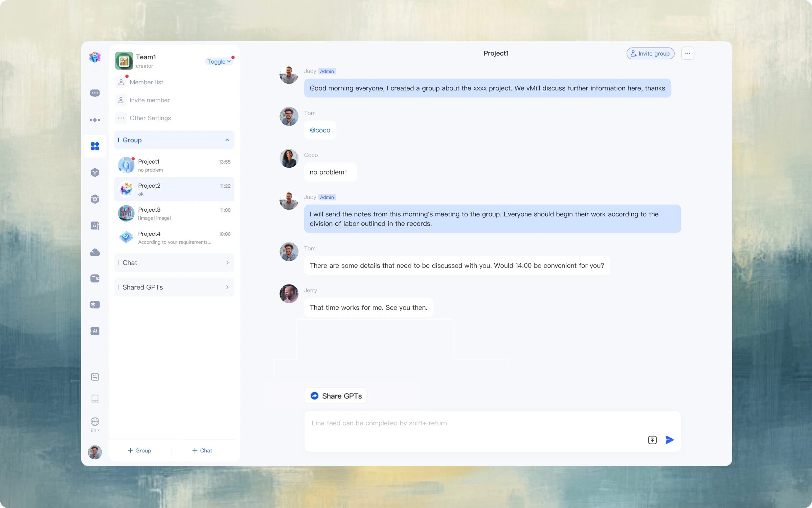Click the gift card sidebar icon
The image size is (812, 508).
[95, 305]
